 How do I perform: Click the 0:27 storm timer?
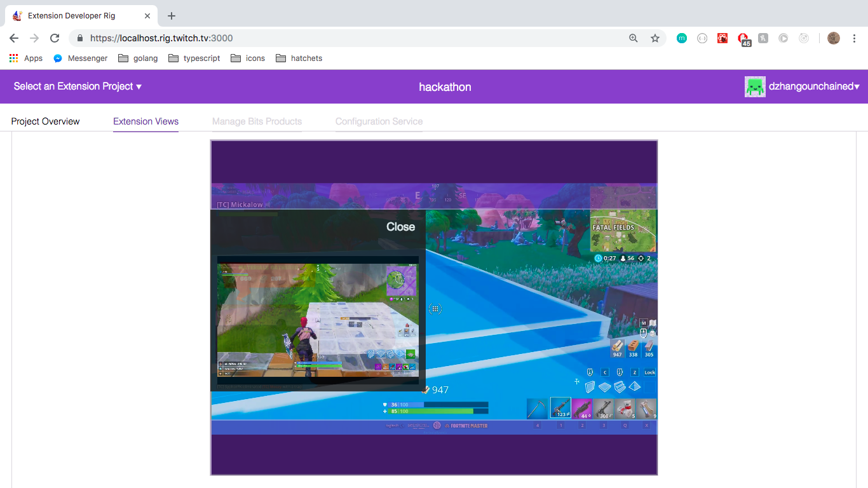pyautogui.click(x=606, y=259)
